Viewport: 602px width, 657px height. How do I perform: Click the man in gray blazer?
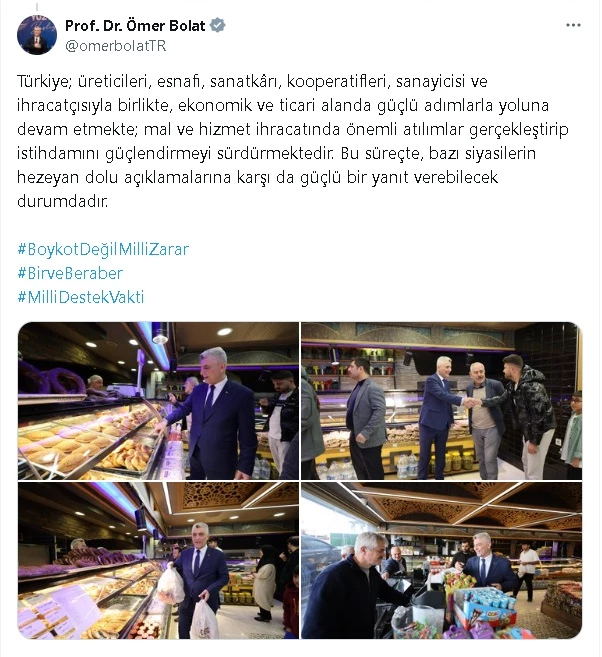coord(365,419)
